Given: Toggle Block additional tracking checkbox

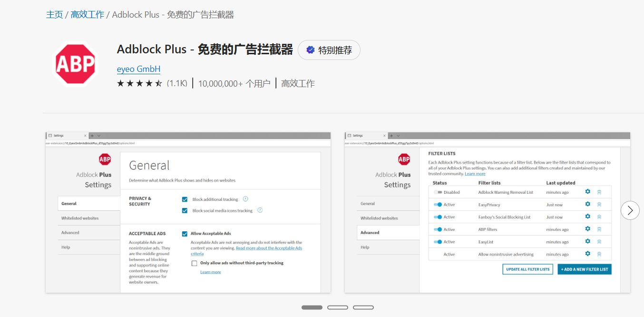Looking at the screenshot, I should (x=185, y=199).
